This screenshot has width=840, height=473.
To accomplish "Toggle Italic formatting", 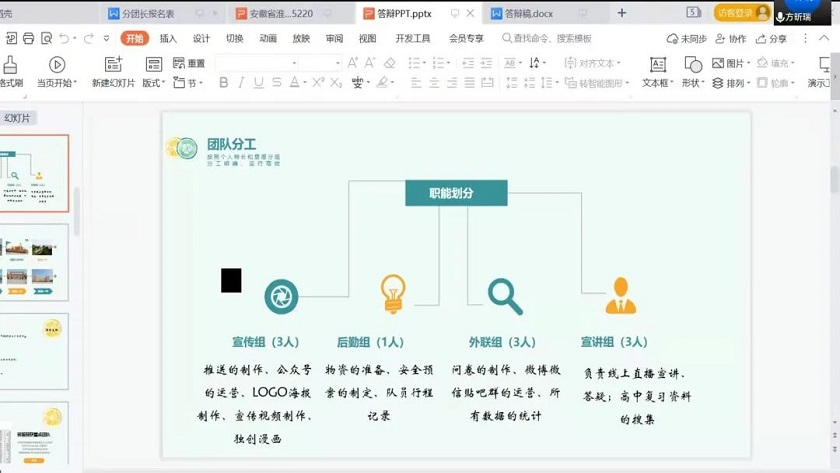I will click(242, 82).
